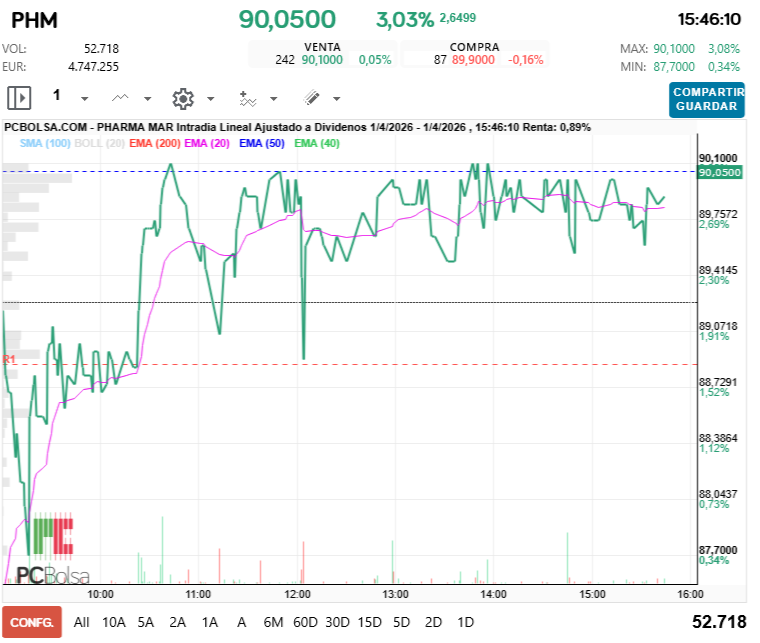Viewport: 760px width, 643px height.
Task: Click the COMPRA volume 87
Action: coord(440,60)
